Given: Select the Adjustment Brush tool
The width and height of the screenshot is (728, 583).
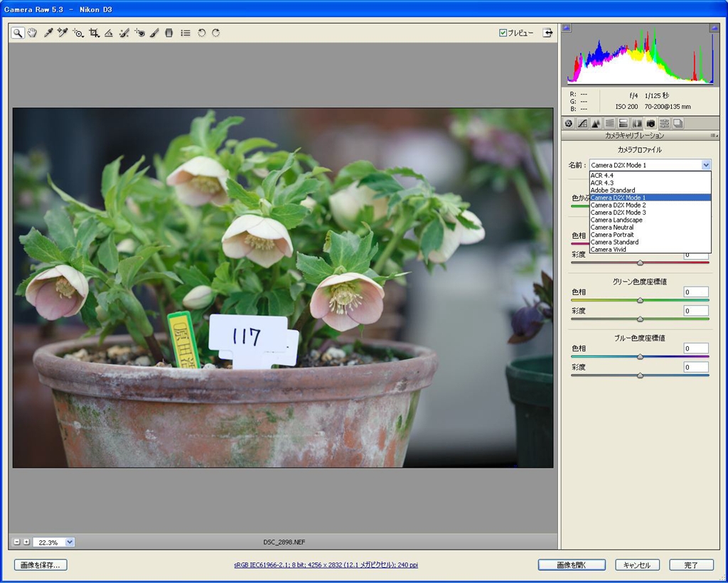Looking at the screenshot, I should 154,33.
